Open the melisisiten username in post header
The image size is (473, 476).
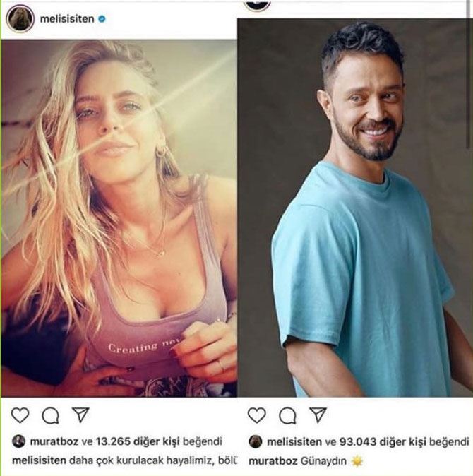pyautogui.click(x=67, y=19)
